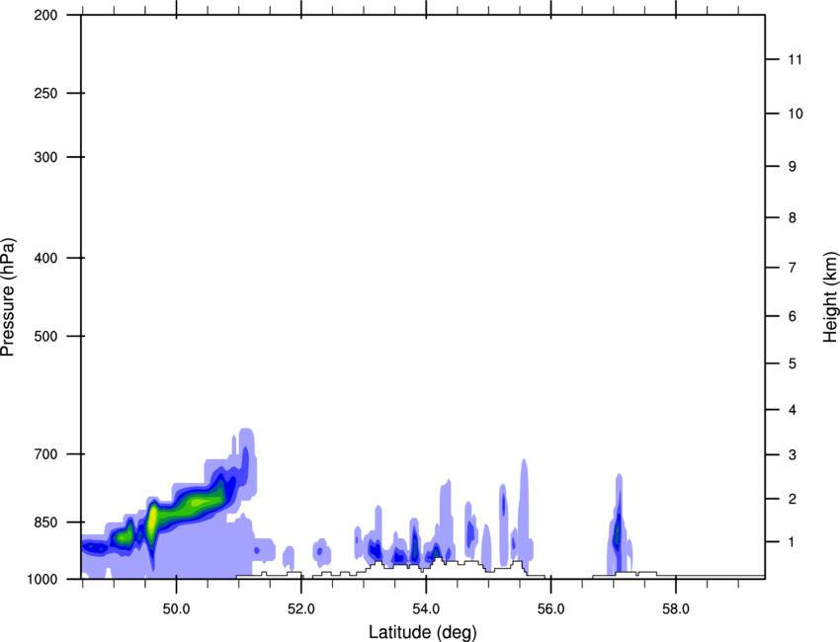Pick the 6 km height label

pos(793,316)
